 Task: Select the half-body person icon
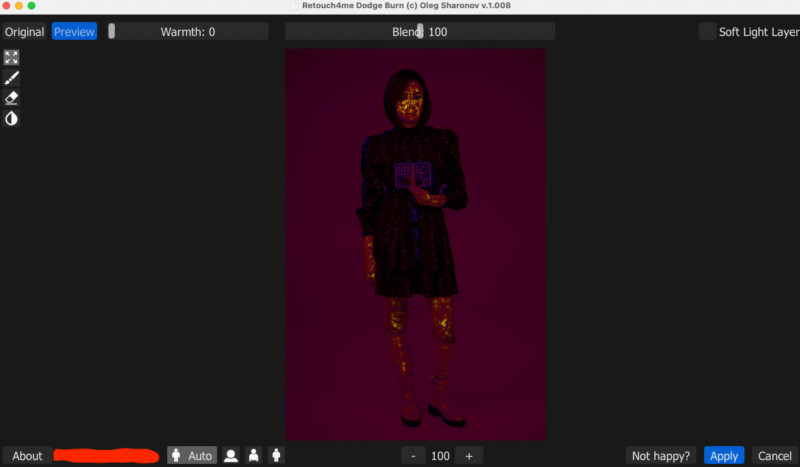click(254, 455)
